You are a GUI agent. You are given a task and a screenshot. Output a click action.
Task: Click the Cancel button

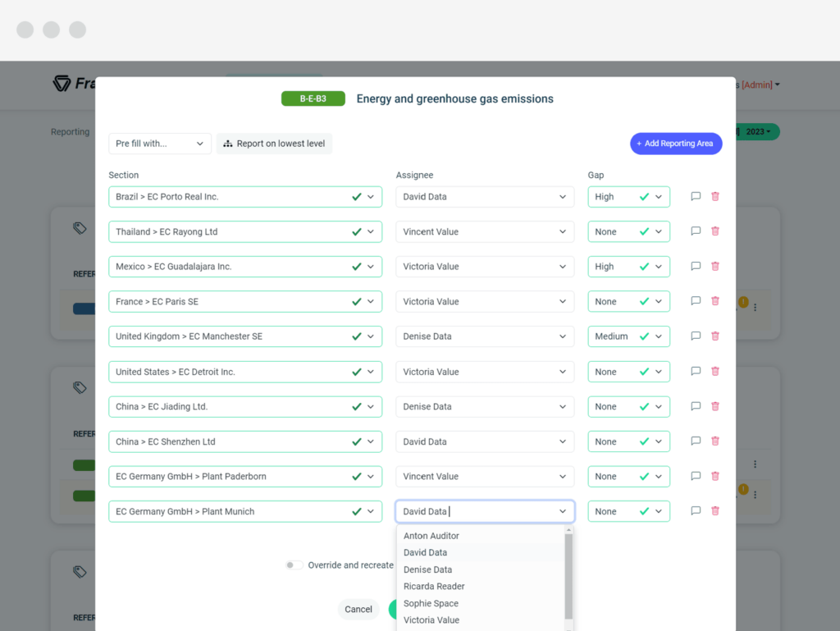358,609
